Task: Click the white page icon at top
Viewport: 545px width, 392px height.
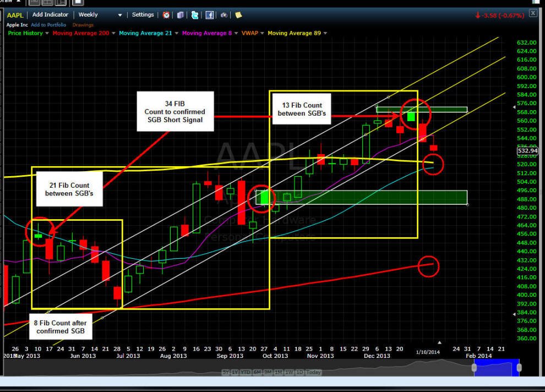Action: coord(78,3)
